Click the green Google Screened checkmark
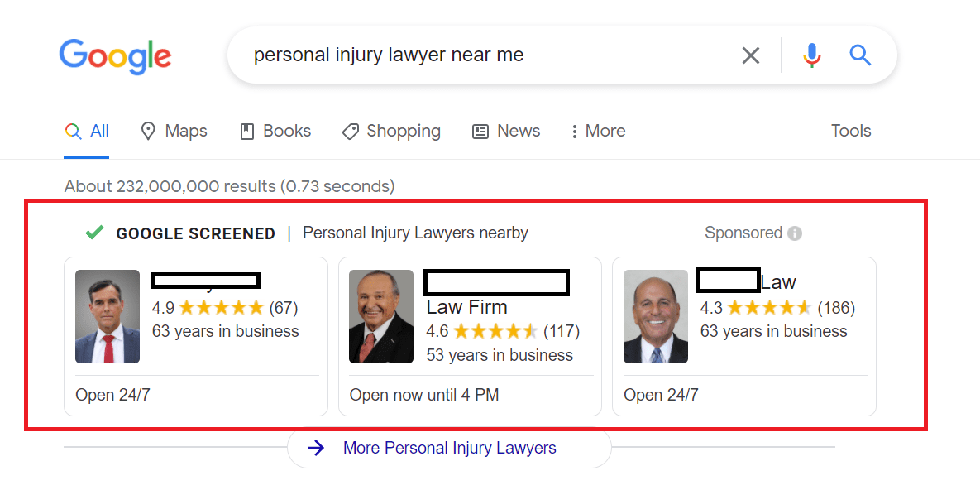The width and height of the screenshot is (980, 490). (94, 233)
